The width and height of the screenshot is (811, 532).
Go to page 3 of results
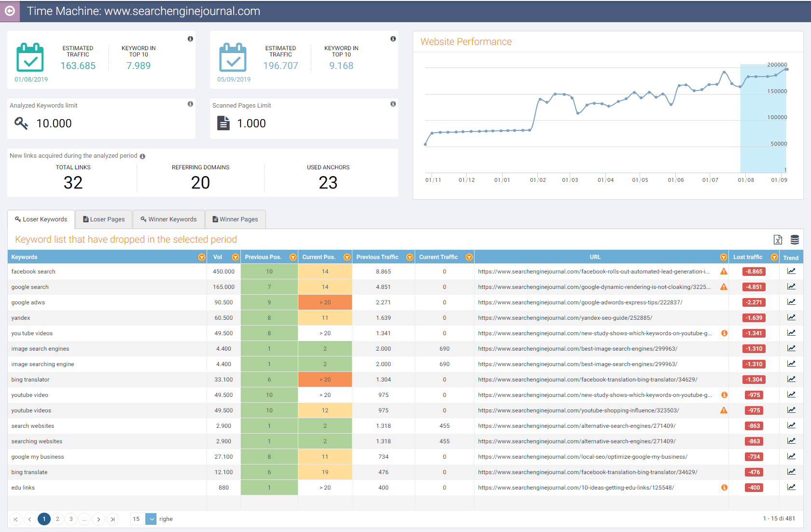point(71,519)
